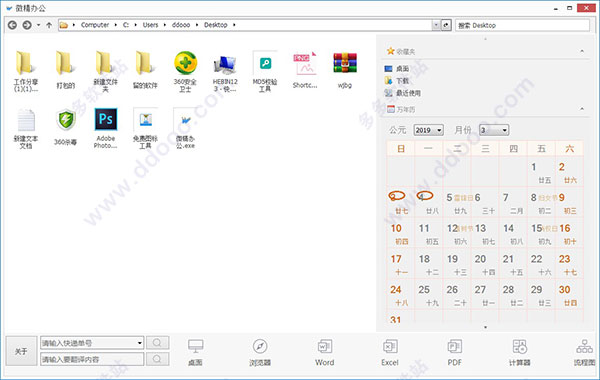Search the entered 快递单号 tracking number
This screenshot has width=600, height=380.
[x=157, y=342]
